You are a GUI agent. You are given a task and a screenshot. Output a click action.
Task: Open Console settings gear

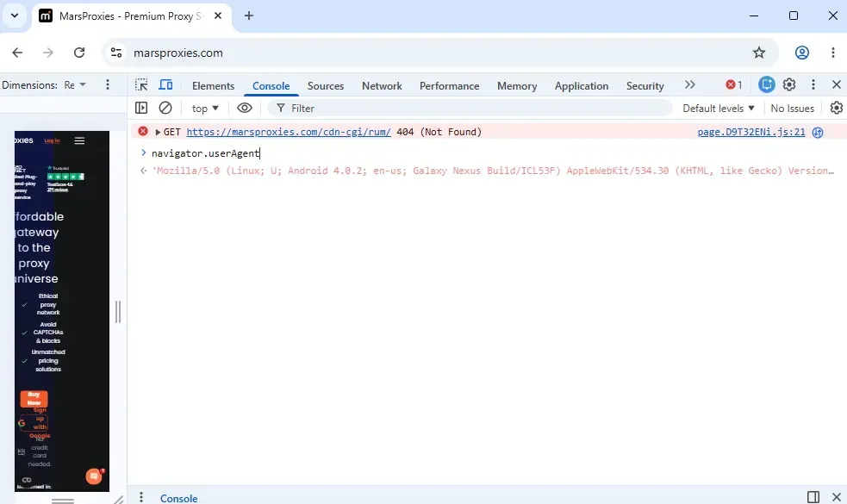836,108
